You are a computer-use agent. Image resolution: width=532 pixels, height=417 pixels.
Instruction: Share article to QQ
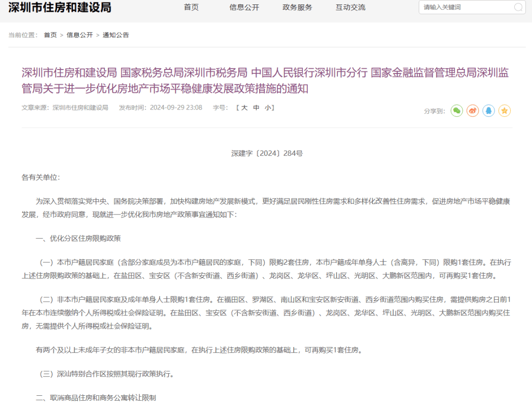tap(489, 111)
